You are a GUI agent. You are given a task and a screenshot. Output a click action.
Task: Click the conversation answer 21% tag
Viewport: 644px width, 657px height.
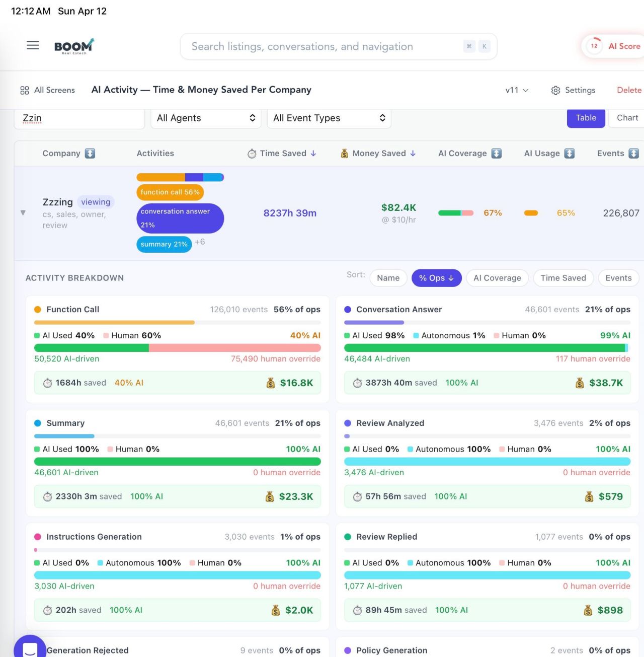[180, 218]
